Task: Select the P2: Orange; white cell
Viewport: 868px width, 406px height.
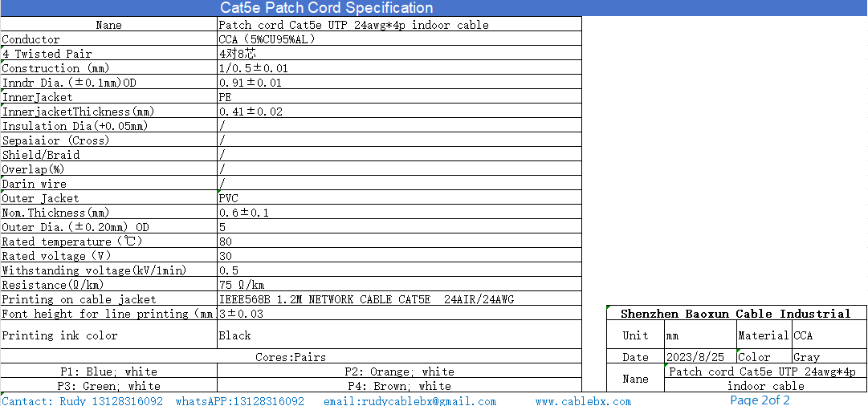Action: coord(399,371)
